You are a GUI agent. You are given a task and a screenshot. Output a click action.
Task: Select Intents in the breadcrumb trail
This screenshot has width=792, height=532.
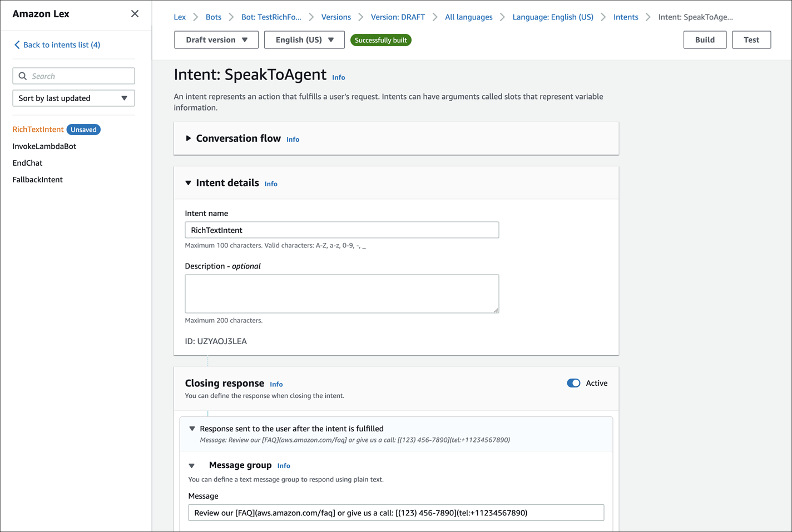626,17
